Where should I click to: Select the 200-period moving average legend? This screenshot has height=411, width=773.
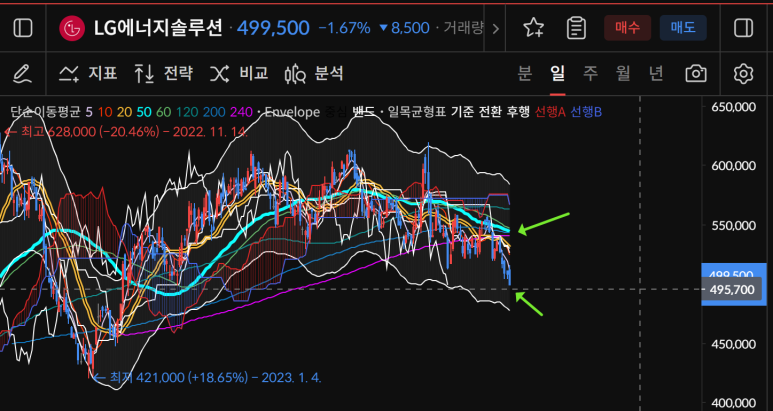(213, 112)
